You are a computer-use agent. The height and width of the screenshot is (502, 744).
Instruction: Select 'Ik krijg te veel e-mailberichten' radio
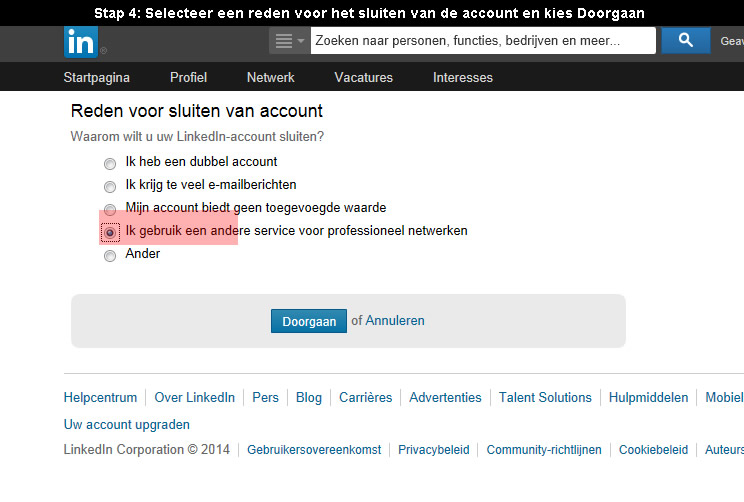pyautogui.click(x=110, y=186)
